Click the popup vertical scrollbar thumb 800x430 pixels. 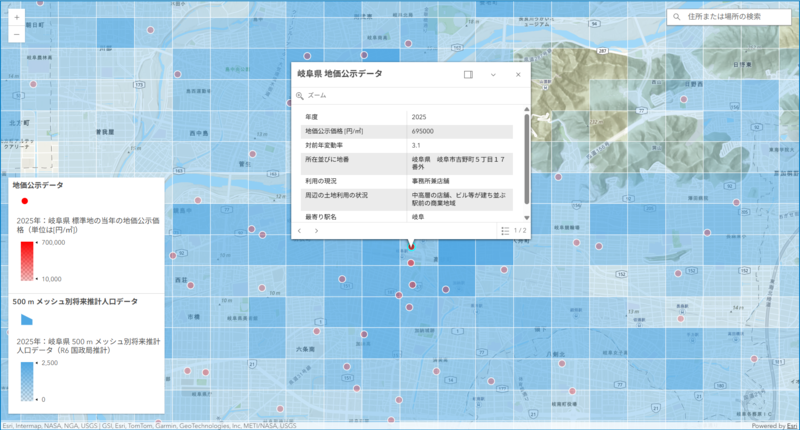[527, 159]
